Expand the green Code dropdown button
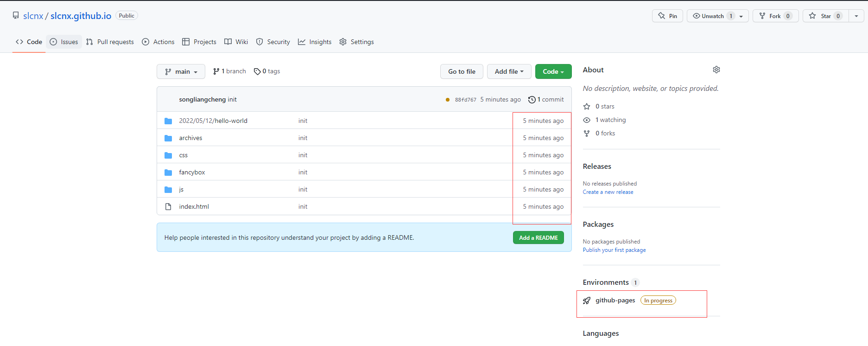The height and width of the screenshot is (346, 868). (x=553, y=71)
